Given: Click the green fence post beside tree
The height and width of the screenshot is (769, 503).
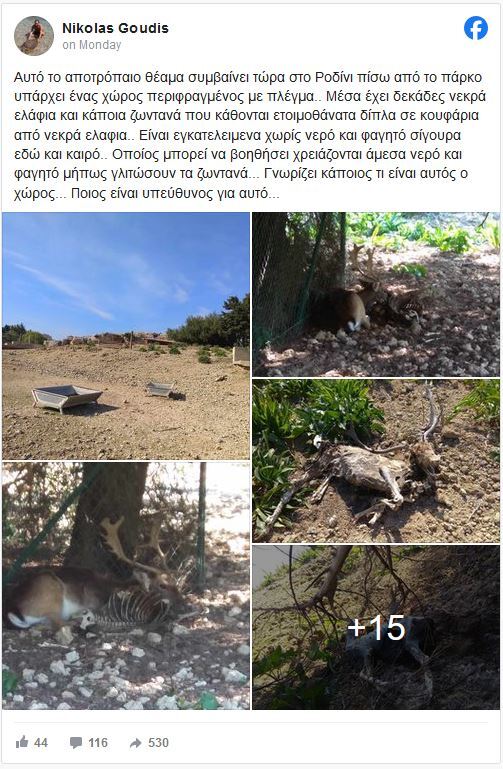Looking at the screenshot, I should [x=201, y=525].
